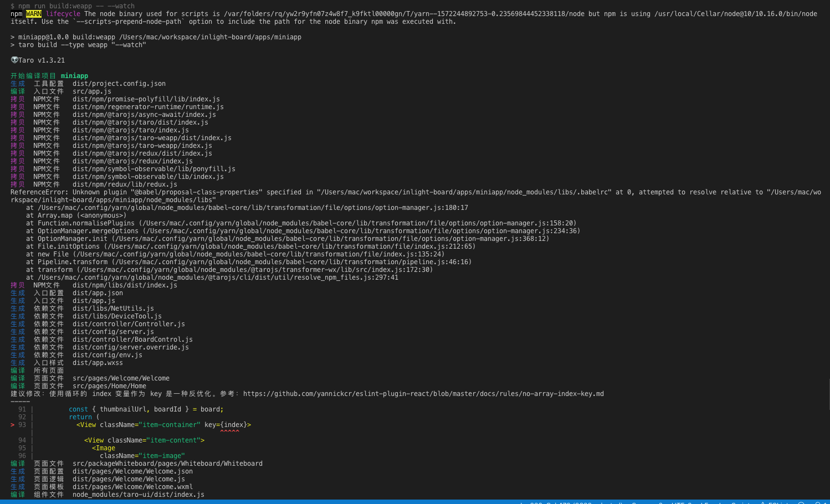Select dist/pages/Welcome/Welcome.wxml

pos(132,487)
